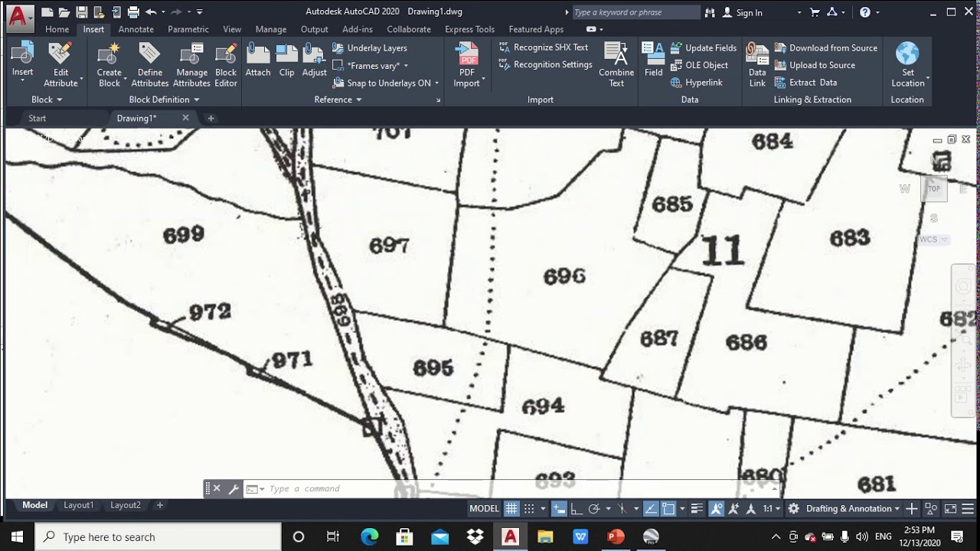Toggle 2D object snap

[x=668, y=509]
